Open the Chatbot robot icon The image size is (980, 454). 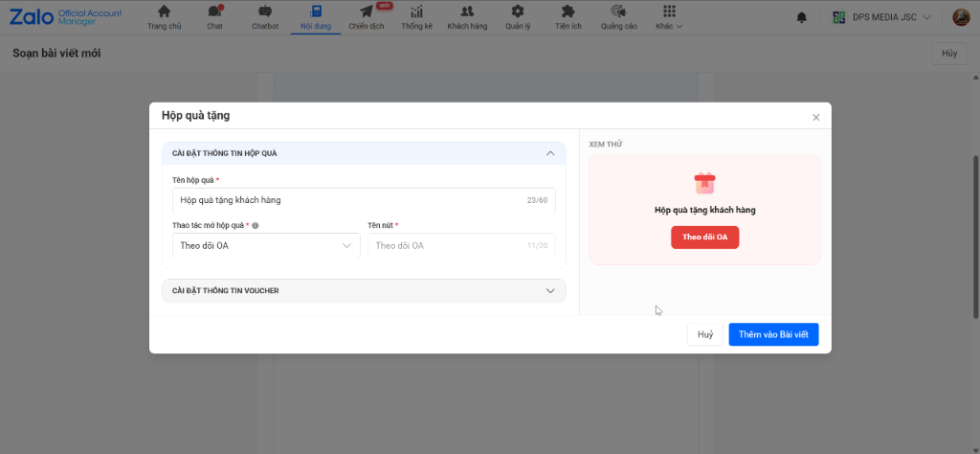(x=265, y=11)
